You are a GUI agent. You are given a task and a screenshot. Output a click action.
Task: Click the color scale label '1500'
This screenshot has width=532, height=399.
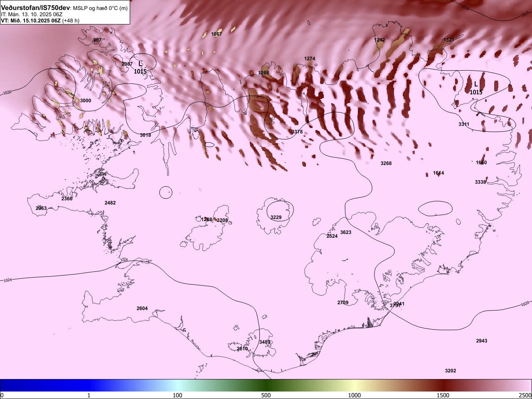pyautogui.click(x=443, y=395)
